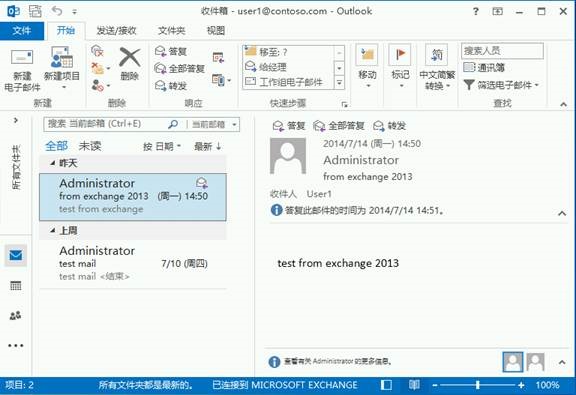The image size is (576, 395).
Task: Click the Undo quick access icon
Action: [x=57, y=11]
